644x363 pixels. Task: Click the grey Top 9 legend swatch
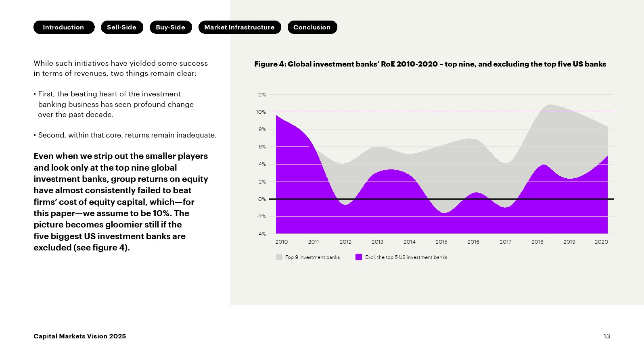[x=279, y=257]
